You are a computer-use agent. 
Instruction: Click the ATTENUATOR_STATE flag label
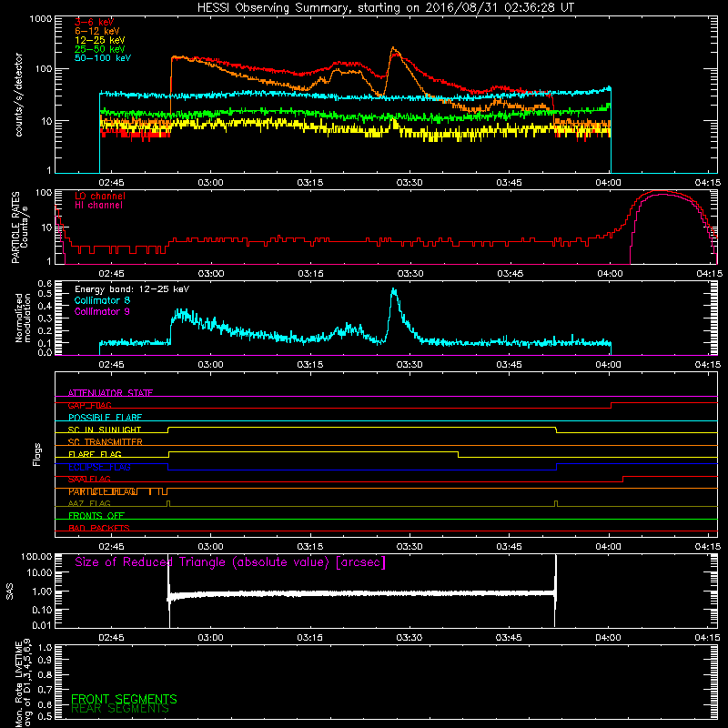click(110, 393)
